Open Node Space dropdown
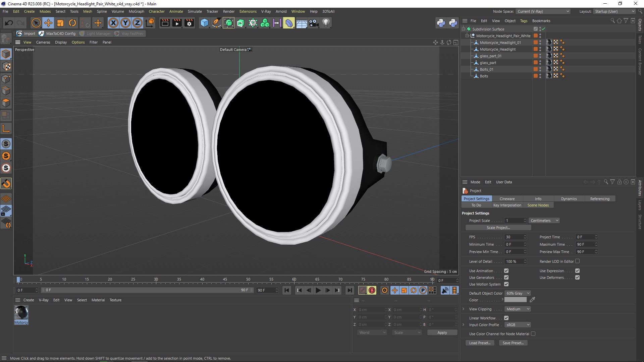The height and width of the screenshot is (362, 644). 543,11
